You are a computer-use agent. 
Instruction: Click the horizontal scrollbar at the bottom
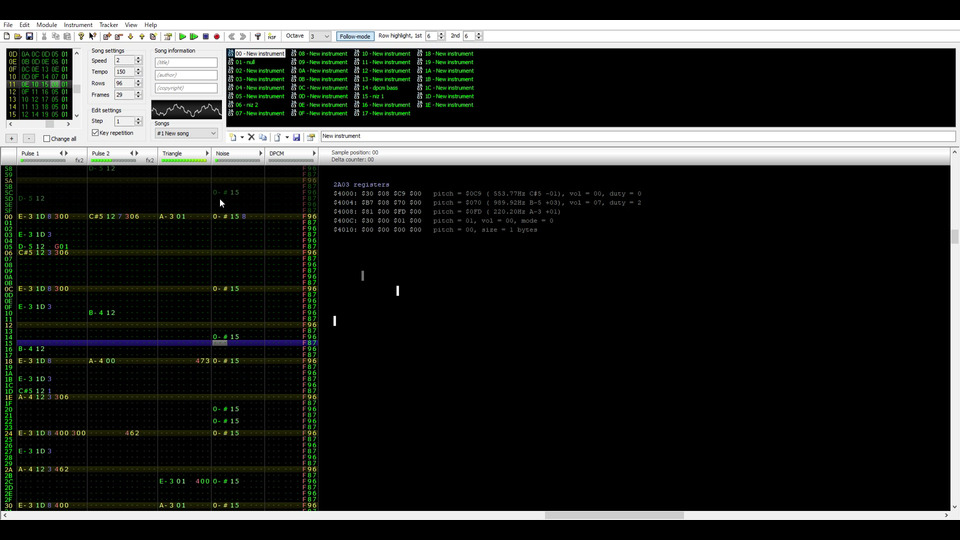pos(613,515)
